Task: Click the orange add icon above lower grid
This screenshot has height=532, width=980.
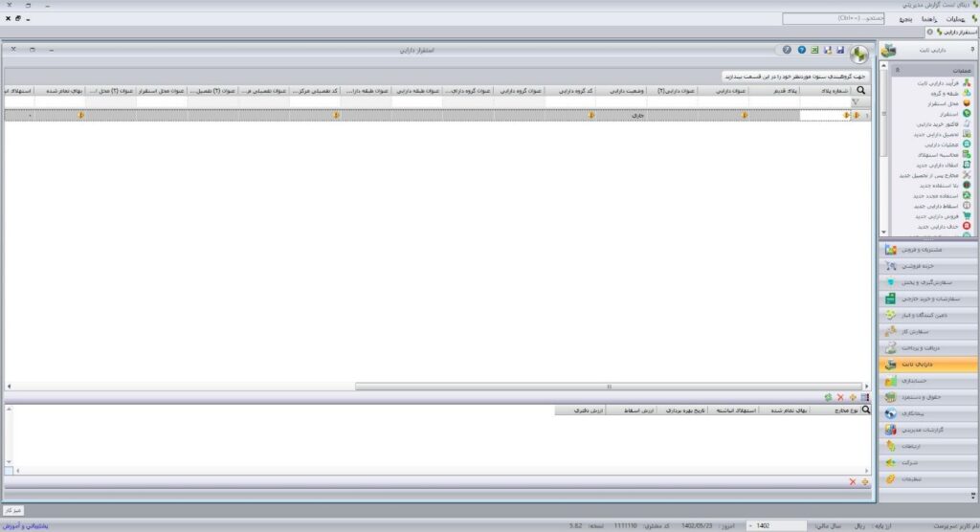Action: 853,398
